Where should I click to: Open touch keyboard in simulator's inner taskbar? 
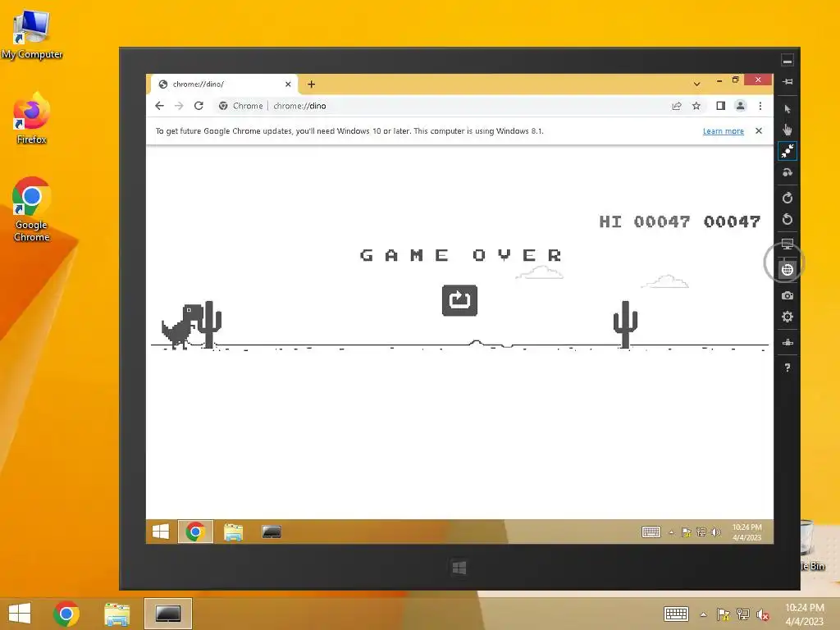tap(651, 532)
